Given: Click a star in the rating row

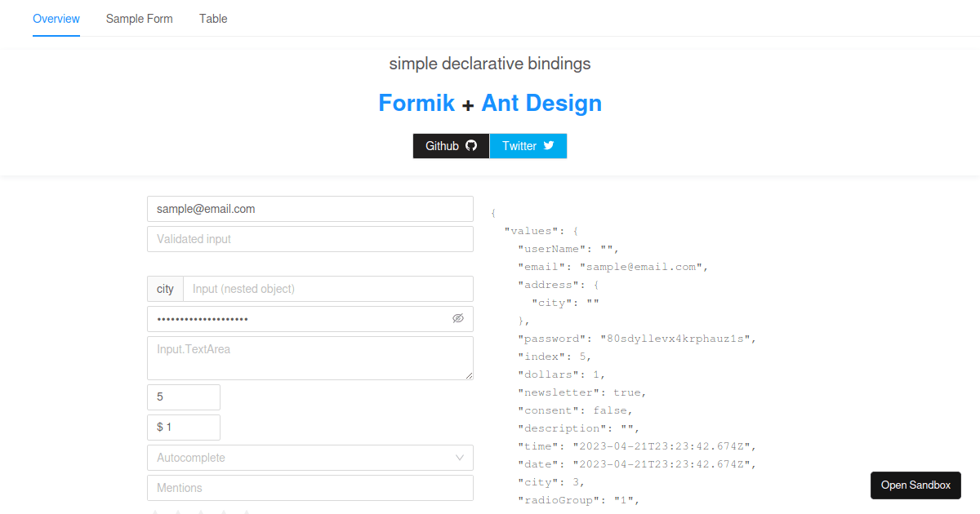Looking at the screenshot, I should point(200,512).
